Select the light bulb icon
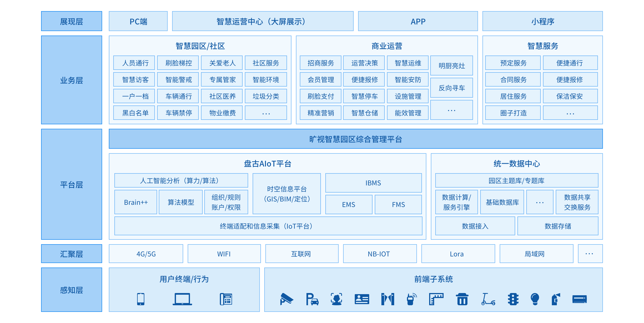This screenshot has height=323, width=644. click(535, 299)
